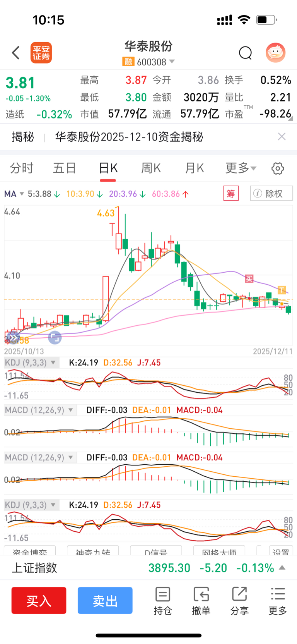Viewport: 297px width, 644px height.
Task: Tap the red 筹 chip distribution icon
Action: pyautogui.click(x=231, y=193)
